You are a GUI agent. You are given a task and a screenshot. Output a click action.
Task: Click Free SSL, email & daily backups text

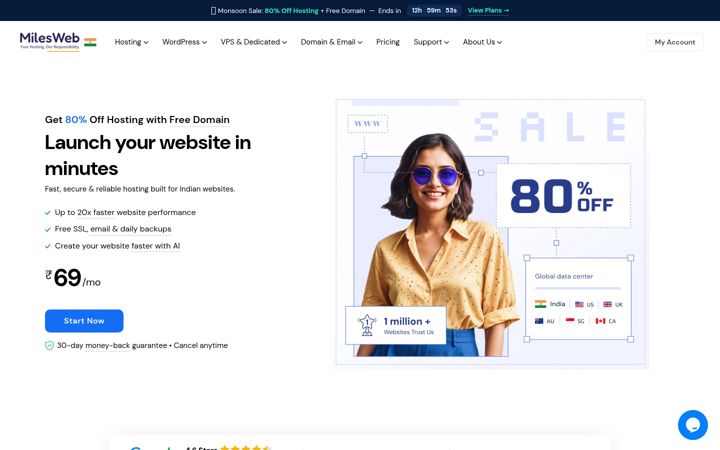[x=113, y=229]
